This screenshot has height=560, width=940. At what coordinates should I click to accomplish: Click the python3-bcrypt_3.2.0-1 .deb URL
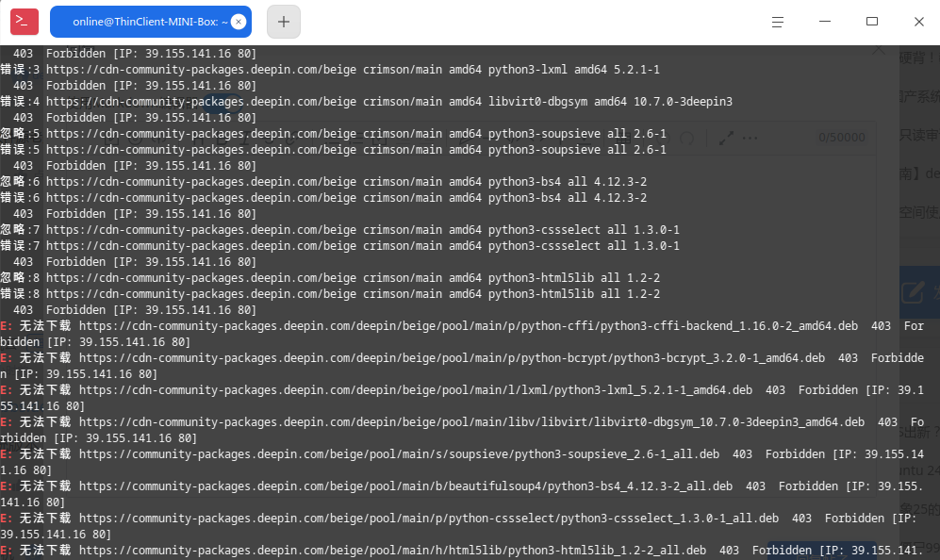[452, 358]
